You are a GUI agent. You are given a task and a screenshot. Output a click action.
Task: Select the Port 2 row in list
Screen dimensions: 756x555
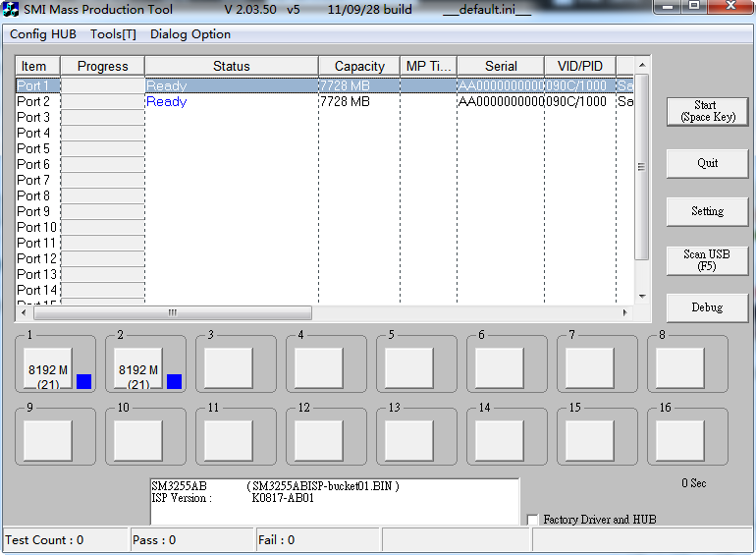pyautogui.click(x=33, y=101)
